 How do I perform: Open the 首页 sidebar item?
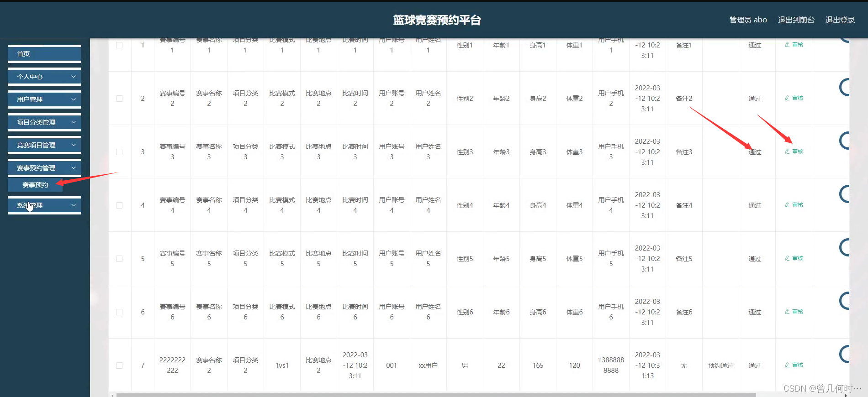click(x=44, y=54)
